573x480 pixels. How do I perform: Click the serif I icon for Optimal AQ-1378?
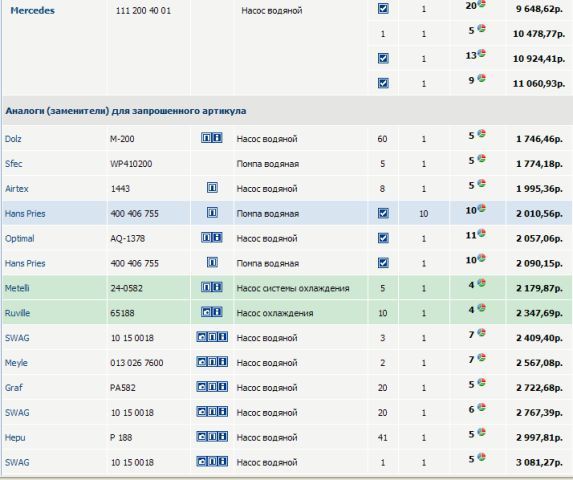[206, 238]
